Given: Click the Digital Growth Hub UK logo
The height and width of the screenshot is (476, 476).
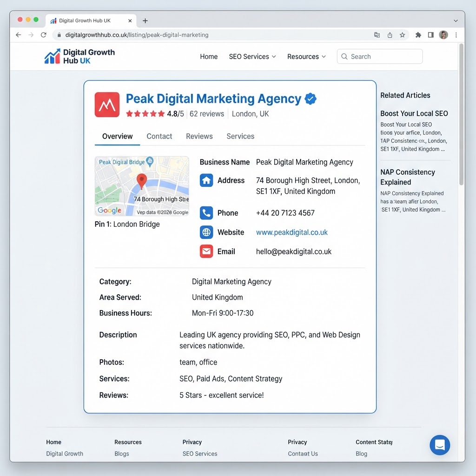Looking at the screenshot, I should pos(79,56).
